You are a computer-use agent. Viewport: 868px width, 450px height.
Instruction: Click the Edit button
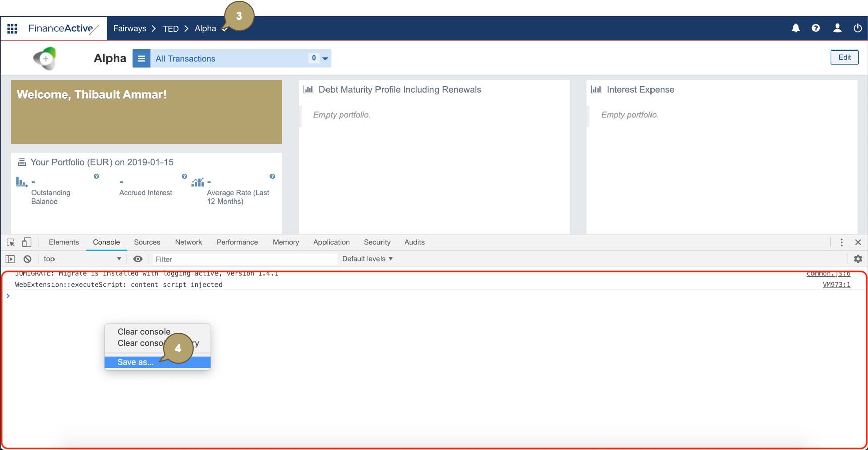[x=844, y=57]
